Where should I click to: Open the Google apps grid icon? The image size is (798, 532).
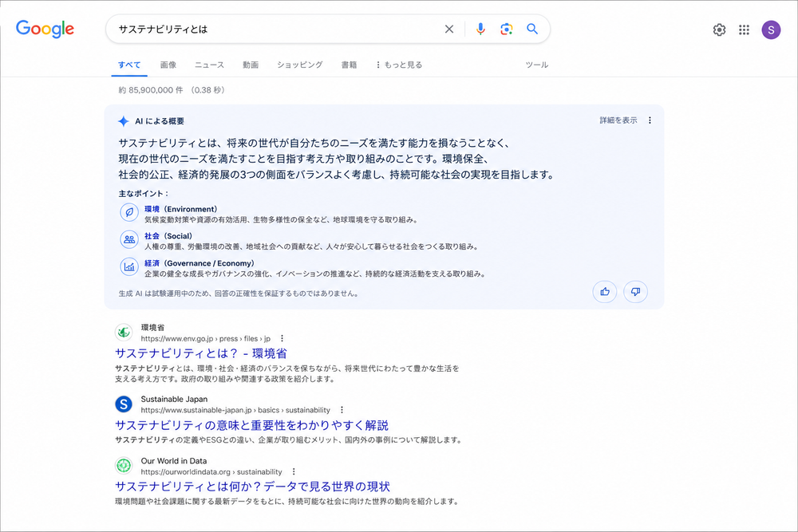(744, 30)
